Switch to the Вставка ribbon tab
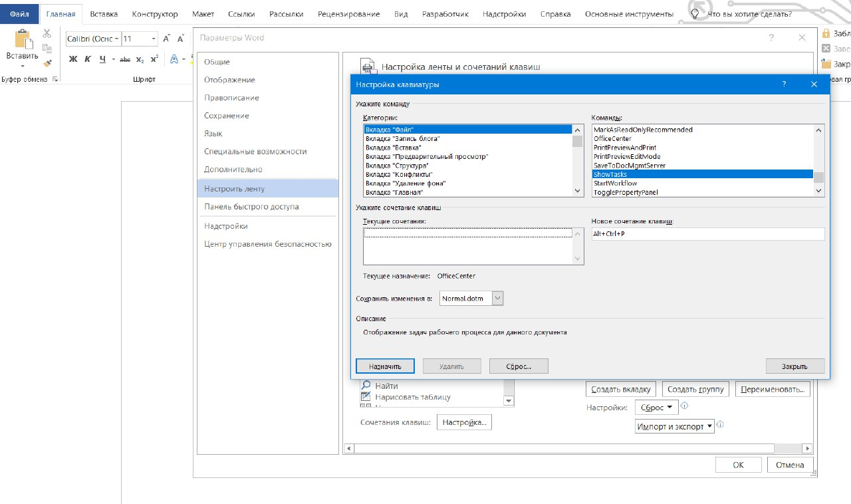Image resolution: width=851 pixels, height=504 pixels. pyautogui.click(x=103, y=14)
